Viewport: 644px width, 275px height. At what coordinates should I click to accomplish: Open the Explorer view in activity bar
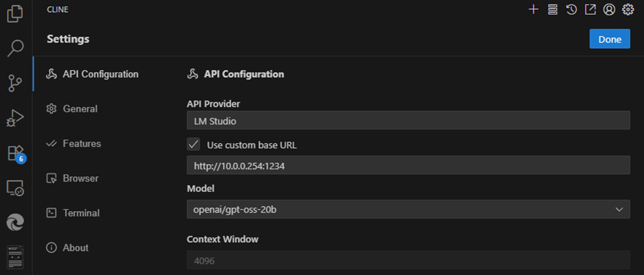(x=15, y=13)
